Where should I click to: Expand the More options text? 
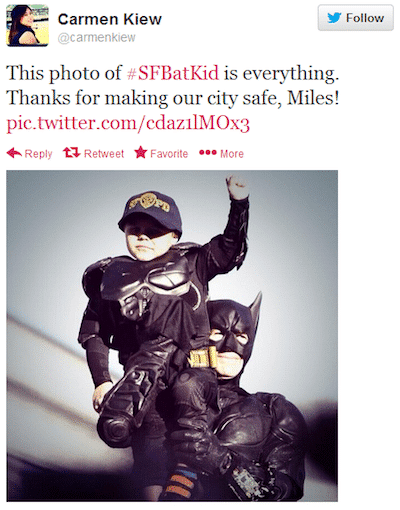(x=232, y=154)
